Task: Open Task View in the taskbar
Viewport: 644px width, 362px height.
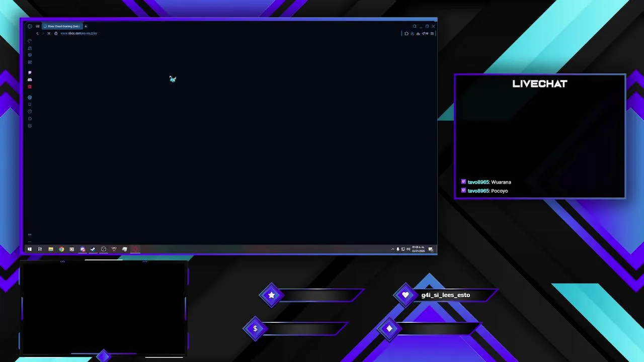Action: pyautogui.click(x=40, y=249)
